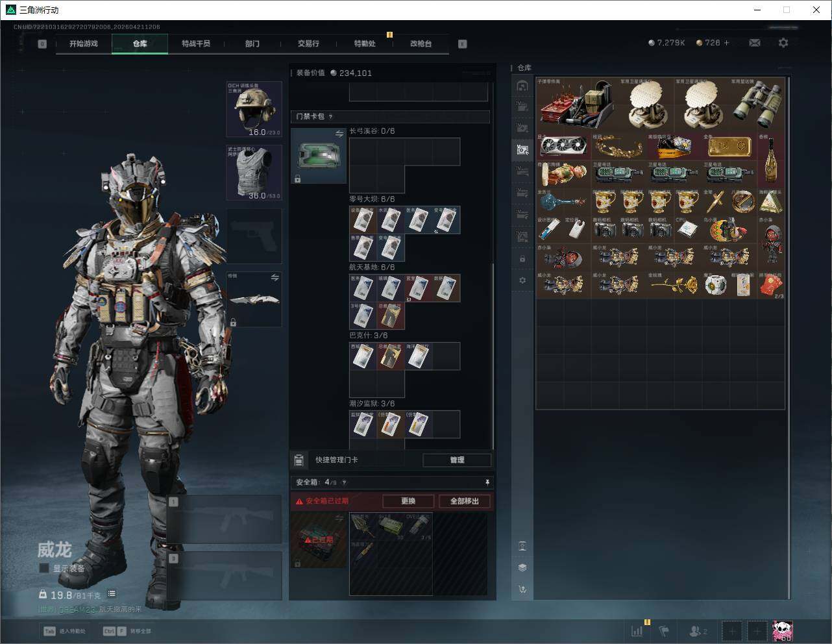Click the 管理 button
The image size is (832, 644).
coord(457,460)
